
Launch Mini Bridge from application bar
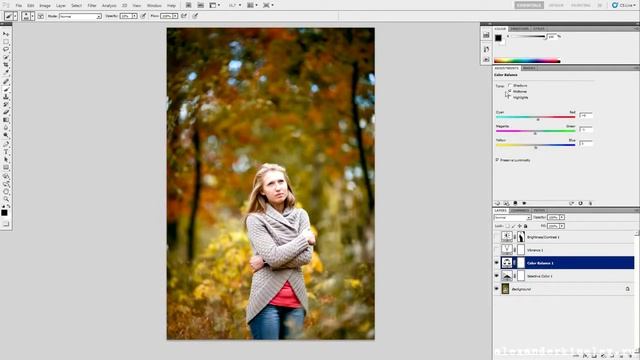200,5
